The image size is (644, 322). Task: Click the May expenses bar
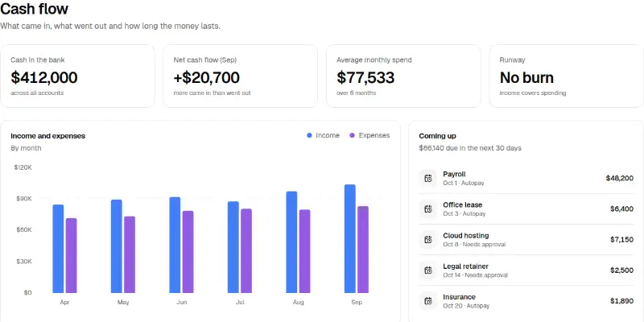pyautogui.click(x=130, y=254)
